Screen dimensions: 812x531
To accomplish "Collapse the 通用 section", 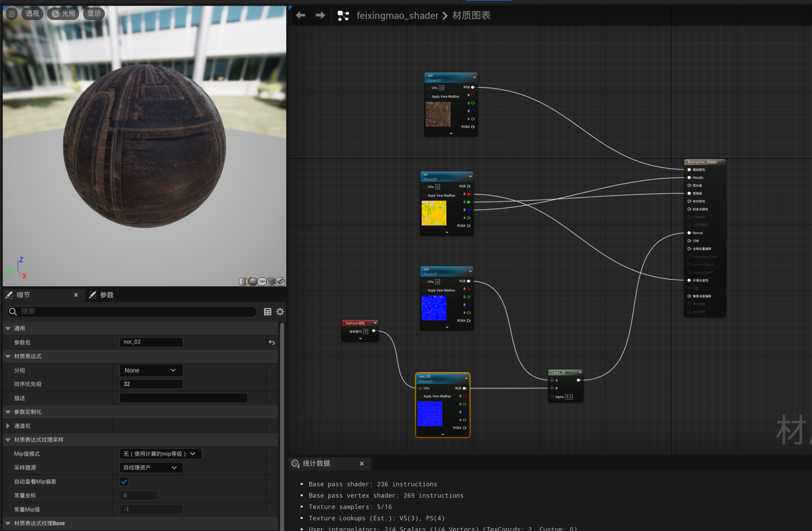I will point(8,328).
